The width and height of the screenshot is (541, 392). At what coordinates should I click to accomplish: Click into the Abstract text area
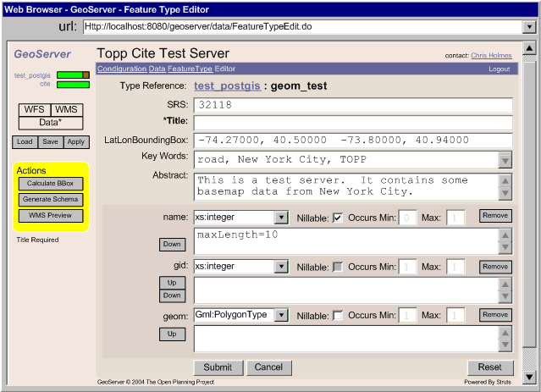pyautogui.click(x=346, y=186)
